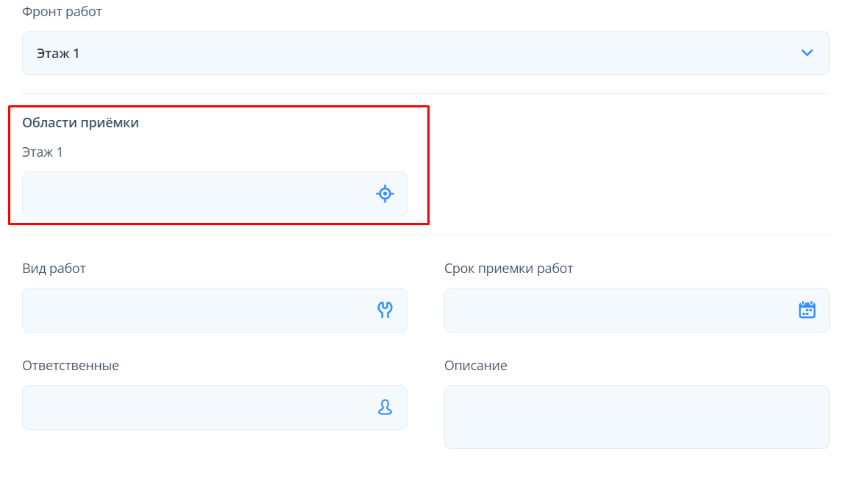Viewport: 868px width, 485px height.
Task: Click the Ответственные label
Action: pos(71,366)
